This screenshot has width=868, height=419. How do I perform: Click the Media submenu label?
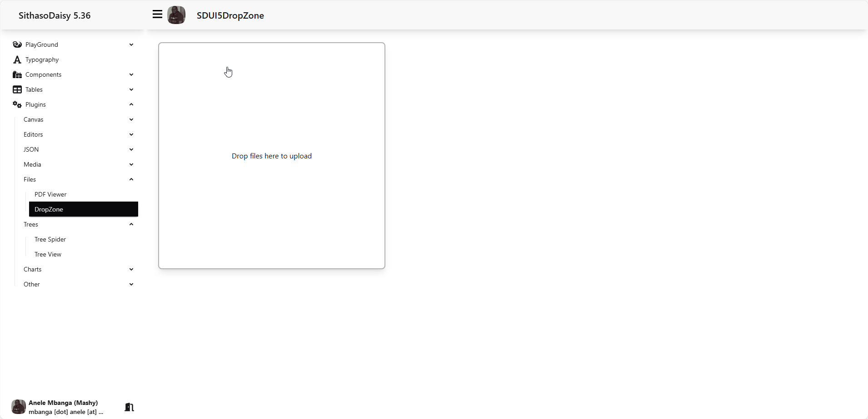pyautogui.click(x=32, y=164)
